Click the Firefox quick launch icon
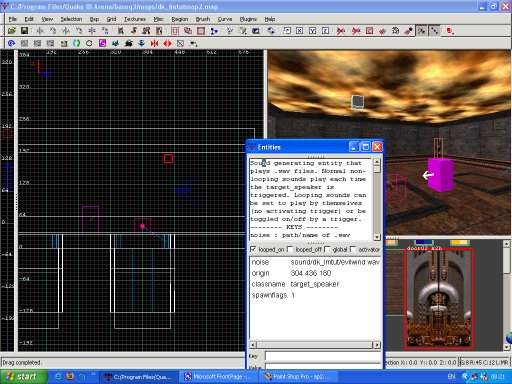Image resolution: width=512 pixels, height=384 pixels. point(70,377)
